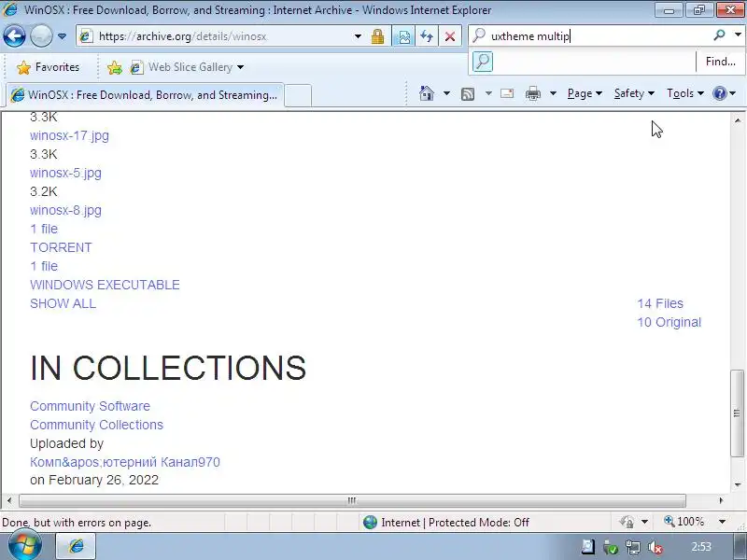Click the red Stop loading icon
Viewport: 747px width, 560px height.
pyautogui.click(x=450, y=36)
